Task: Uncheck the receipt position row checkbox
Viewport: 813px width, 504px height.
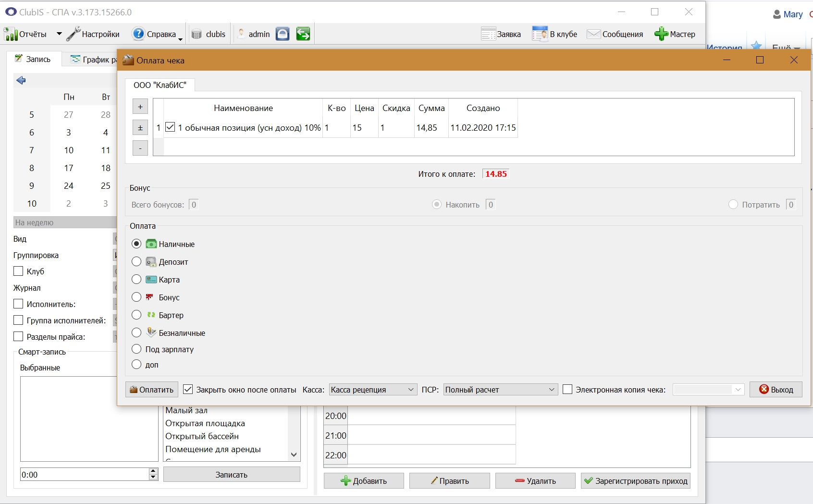Action: 170,127
